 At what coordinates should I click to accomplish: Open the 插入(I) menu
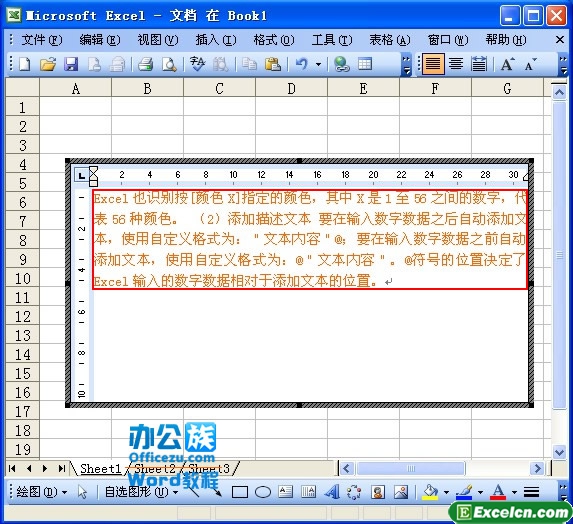tap(216, 40)
